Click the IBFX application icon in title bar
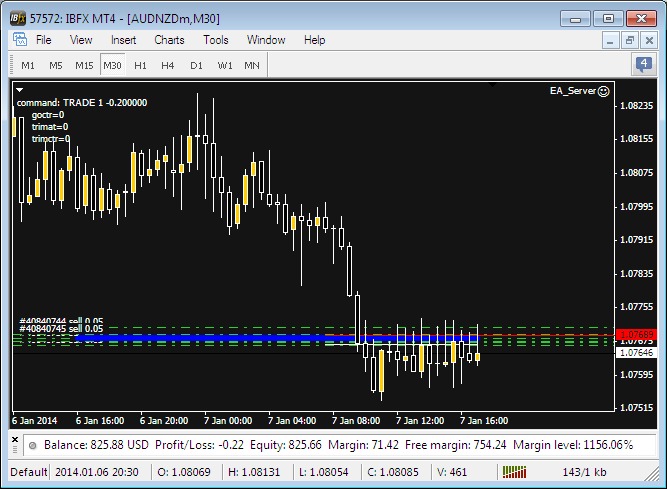Screen dimensions: 667x489 pyautogui.click(x=18, y=19)
